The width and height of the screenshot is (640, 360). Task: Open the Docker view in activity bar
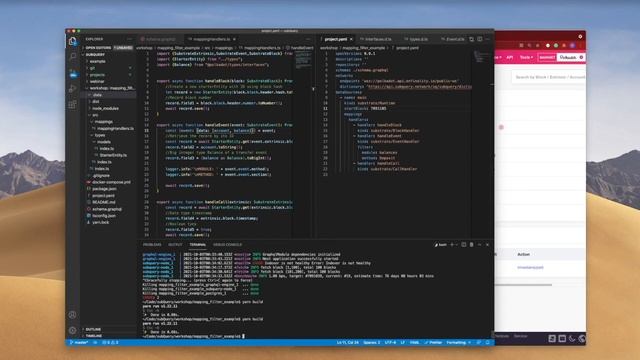(73, 74)
